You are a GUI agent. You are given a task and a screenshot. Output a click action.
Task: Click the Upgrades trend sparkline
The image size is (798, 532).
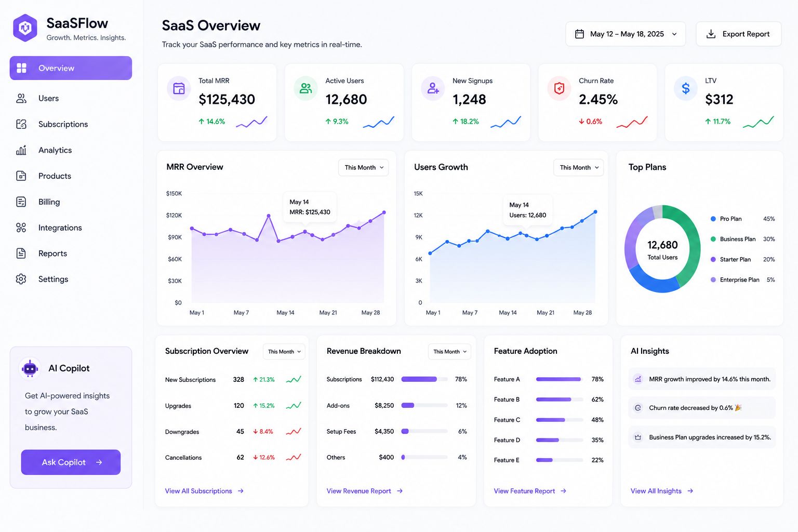point(294,406)
